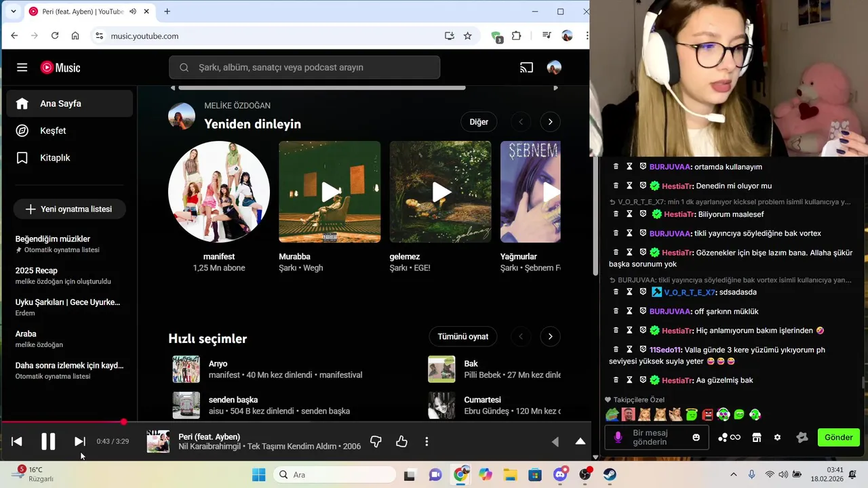Open the chat shop icon
868x488 pixels.
tap(756, 437)
